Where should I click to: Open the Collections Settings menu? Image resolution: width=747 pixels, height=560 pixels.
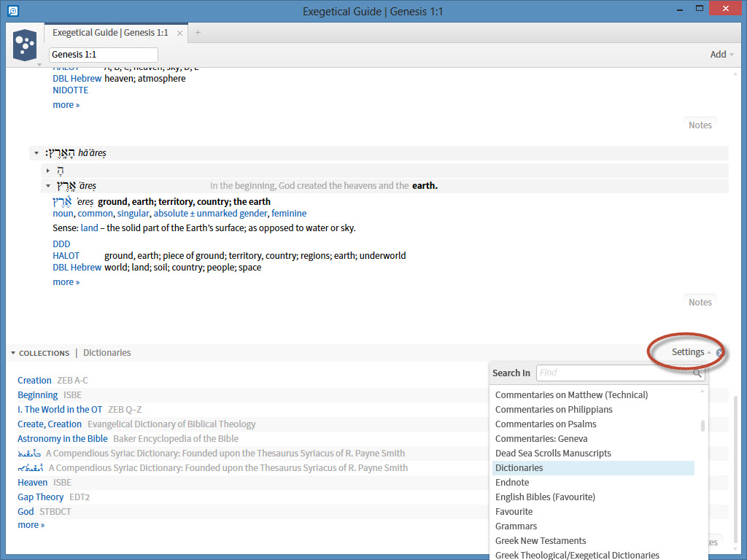(691, 352)
